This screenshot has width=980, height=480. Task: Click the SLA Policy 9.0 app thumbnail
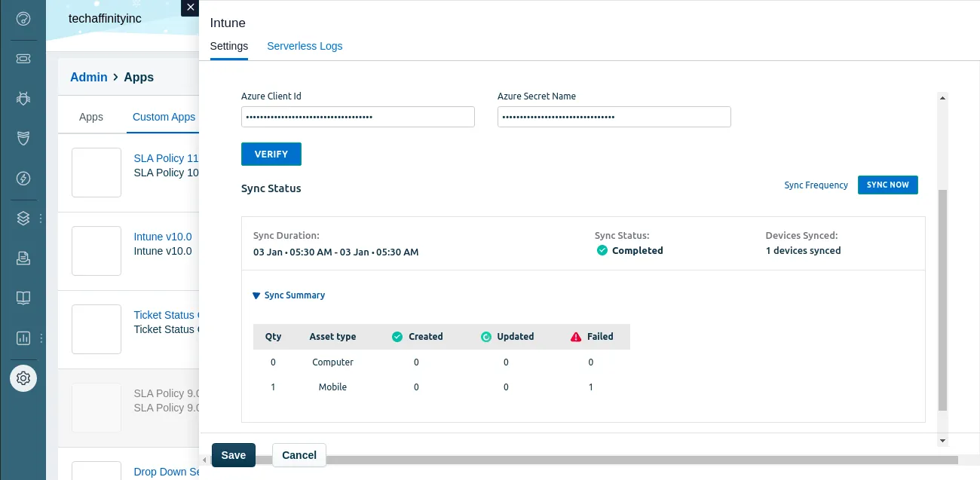point(96,408)
